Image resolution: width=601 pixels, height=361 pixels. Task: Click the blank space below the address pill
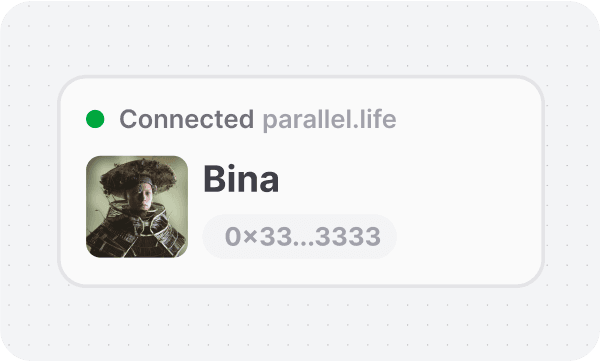[x=299, y=271]
